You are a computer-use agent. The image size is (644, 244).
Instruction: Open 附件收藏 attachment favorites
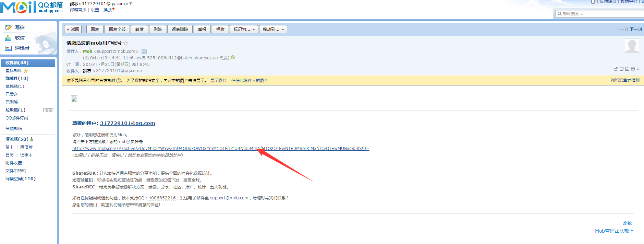[14, 163]
